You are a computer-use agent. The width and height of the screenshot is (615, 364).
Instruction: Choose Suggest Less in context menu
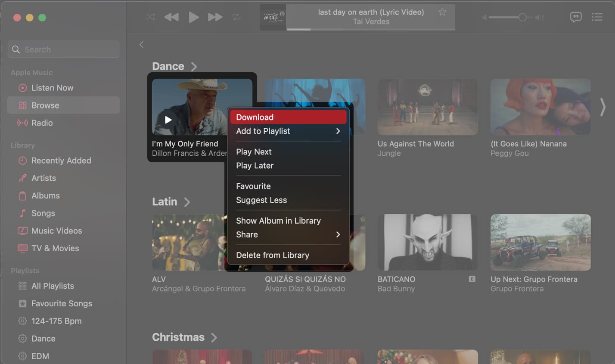click(x=288, y=200)
